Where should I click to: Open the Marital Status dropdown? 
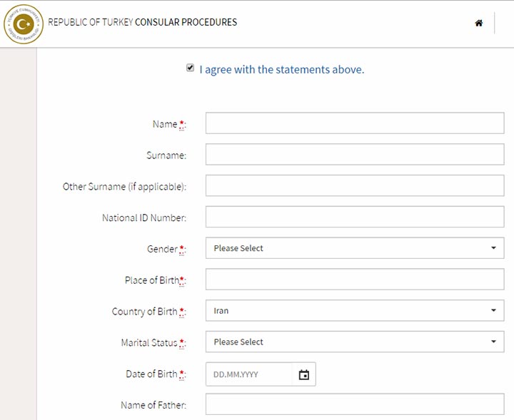coord(355,342)
